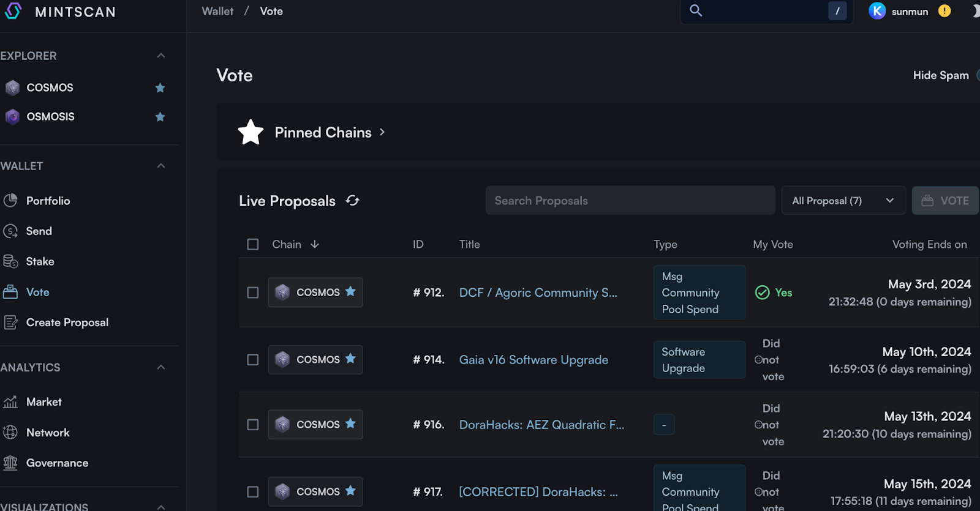Click the Market chart icon
This screenshot has width=980, height=511.
pos(10,402)
